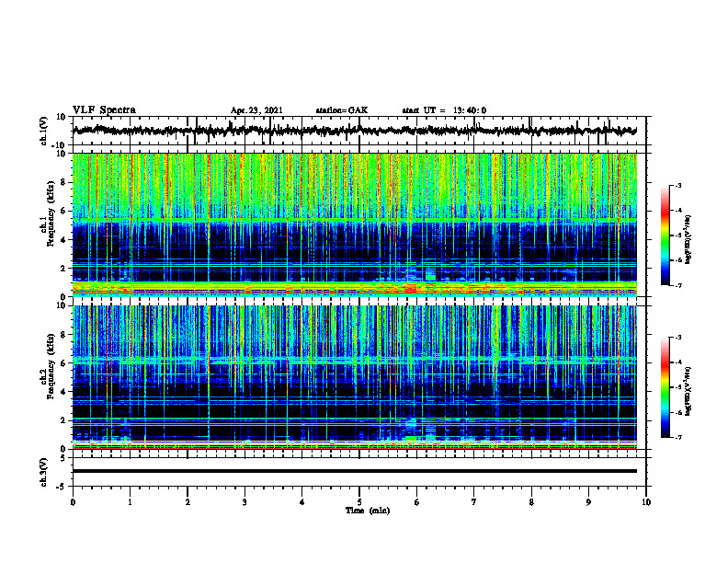Click time axis tick label '9'
This screenshot has height=563, width=728.
[588, 502]
